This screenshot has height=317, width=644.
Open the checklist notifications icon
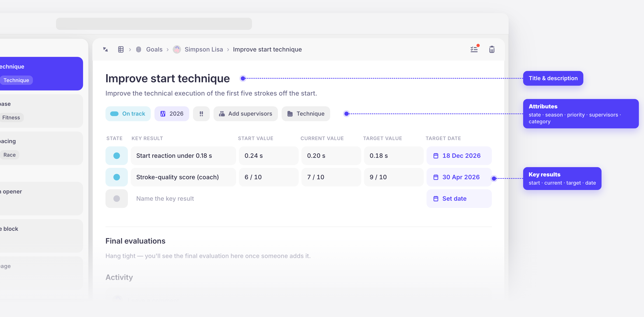pyautogui.click(x=474, y=49)
